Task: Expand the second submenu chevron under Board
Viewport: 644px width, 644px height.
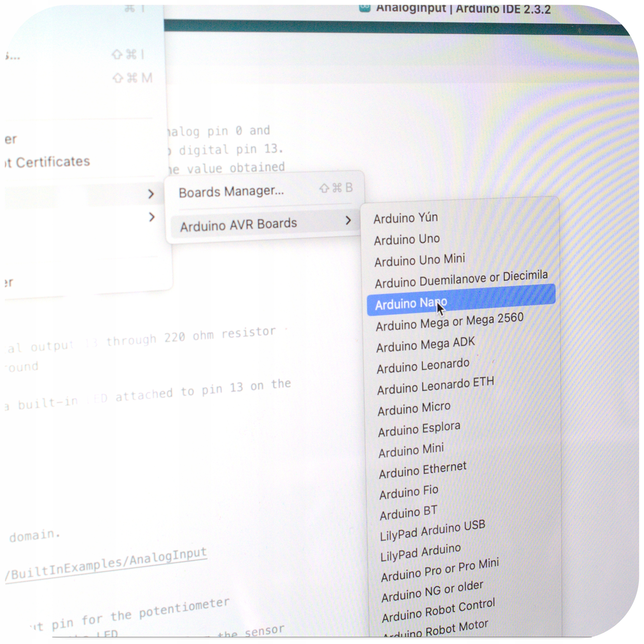Action: pos(152,217)
